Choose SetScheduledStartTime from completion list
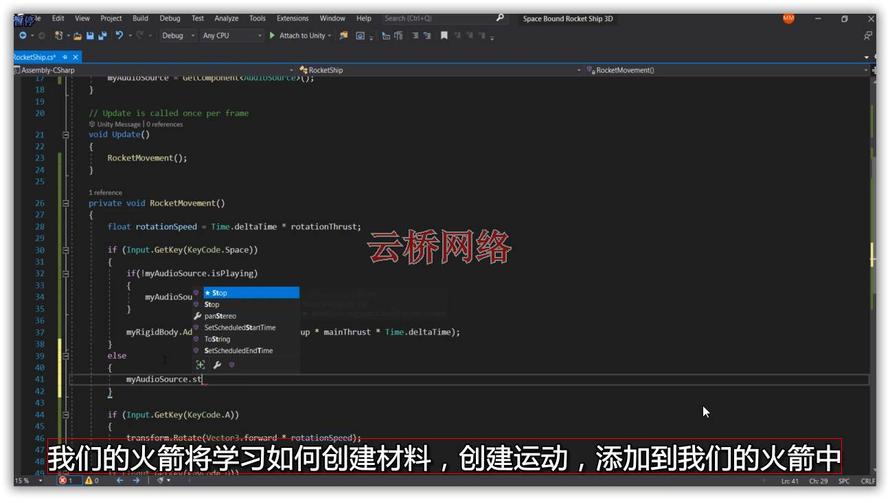The height and width of the screenshot is (500, 890). [x=239, y=328]
